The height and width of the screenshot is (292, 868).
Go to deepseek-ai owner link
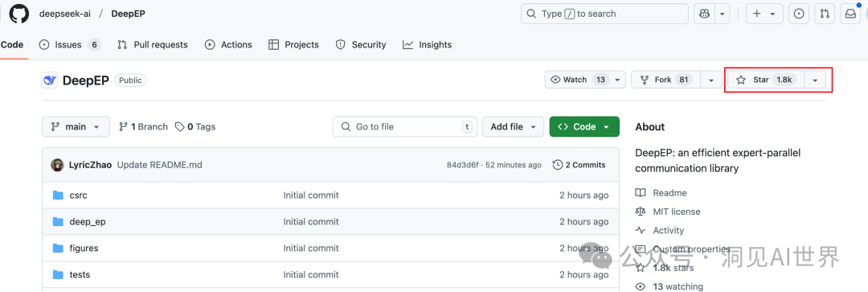[65, 14]
